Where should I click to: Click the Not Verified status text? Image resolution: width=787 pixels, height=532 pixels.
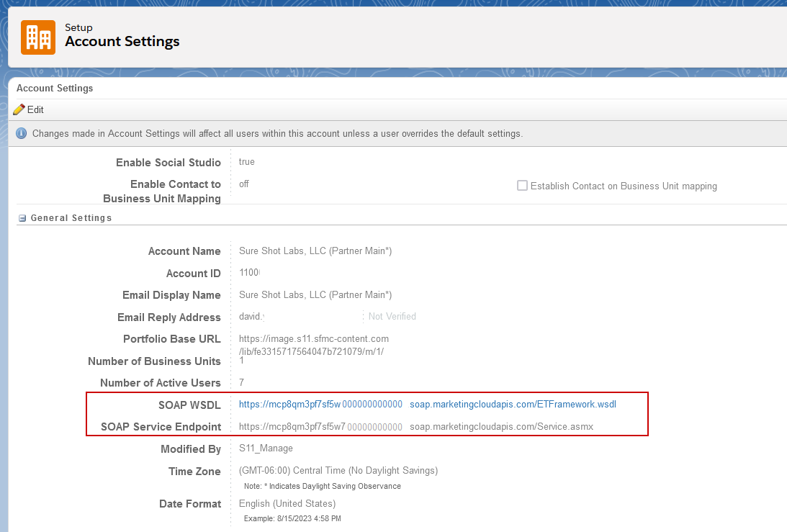(392, 317)
